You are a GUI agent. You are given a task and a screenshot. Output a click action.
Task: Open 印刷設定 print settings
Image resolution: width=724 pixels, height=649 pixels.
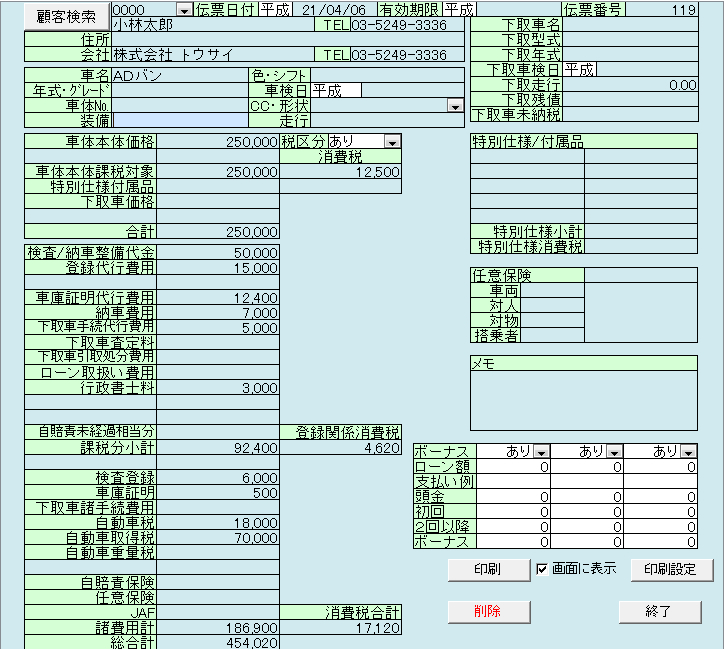[670, 569]
